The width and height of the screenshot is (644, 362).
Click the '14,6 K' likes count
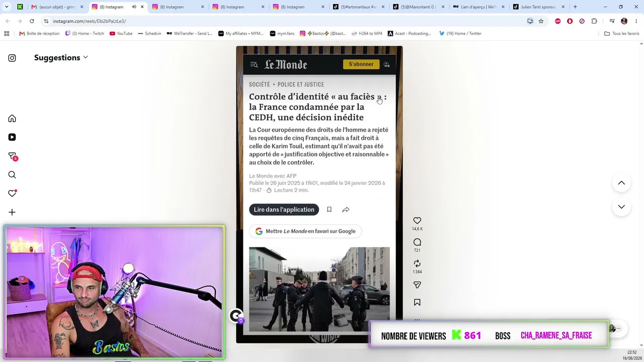417,229
